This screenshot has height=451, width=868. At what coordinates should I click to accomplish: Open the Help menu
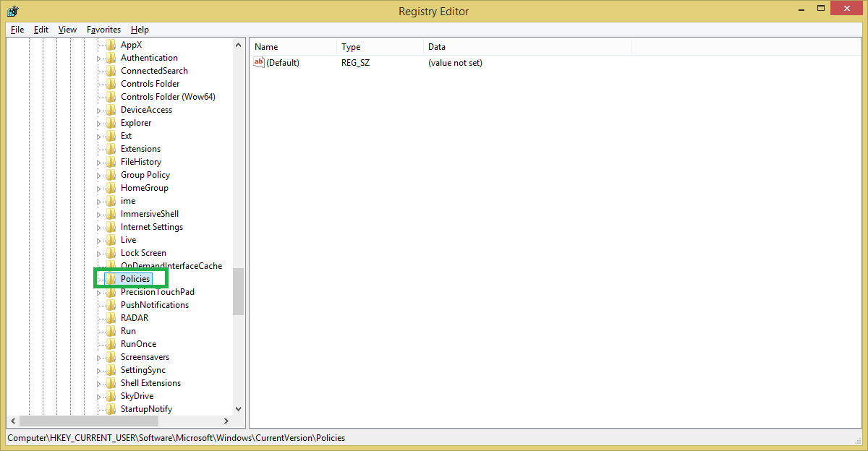tap(140, 30)
